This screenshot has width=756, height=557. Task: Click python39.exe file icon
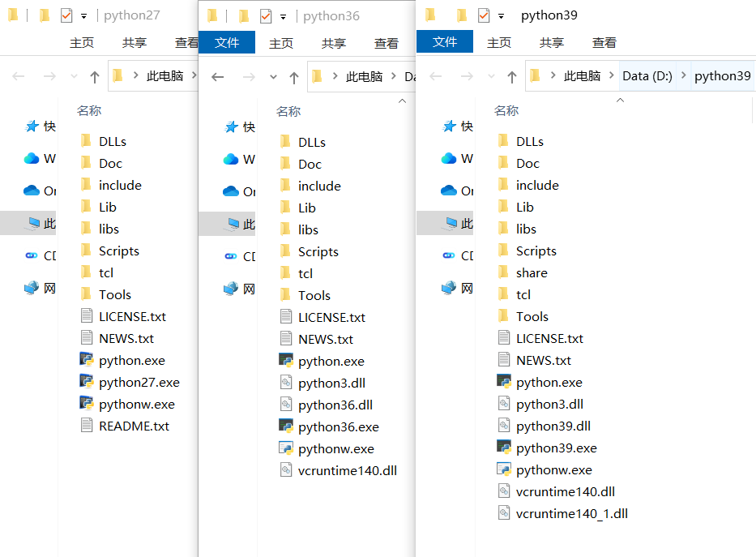click(x=504, y=448)
